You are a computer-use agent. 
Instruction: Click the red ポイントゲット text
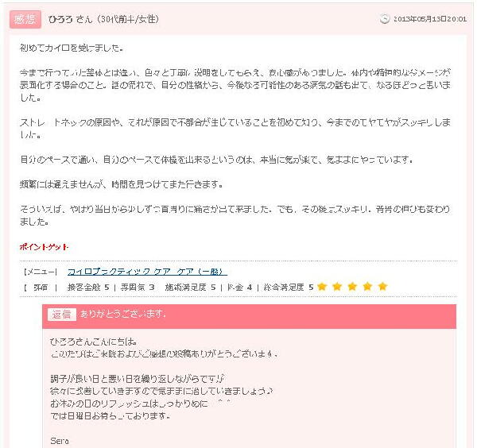pyautogui.click(x=44, y=247)
